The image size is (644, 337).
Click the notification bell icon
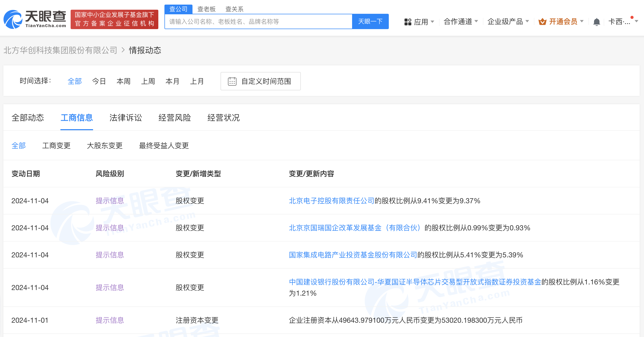point(596,22)
